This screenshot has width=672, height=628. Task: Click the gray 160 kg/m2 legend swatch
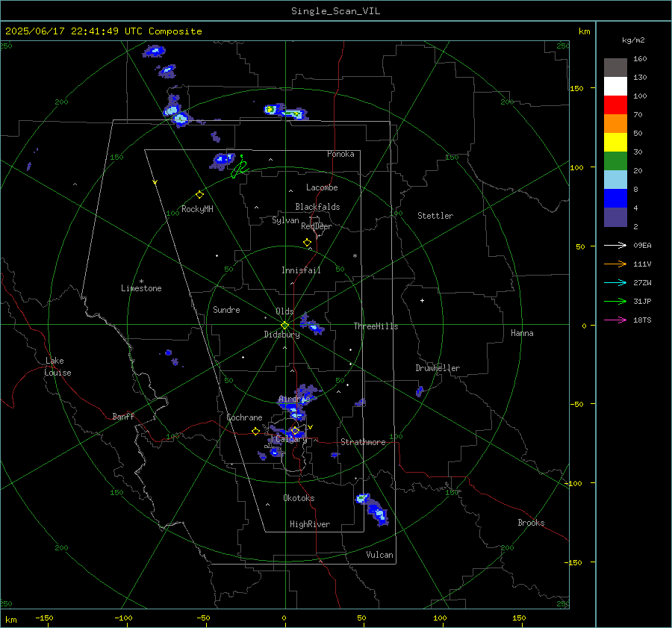coord(615,68)
